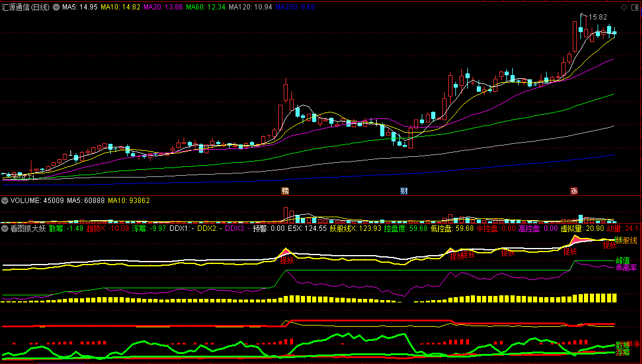642x364 pixels.
Task: Click the 预警: 0.00 value
Action: [x=269, y=228]
